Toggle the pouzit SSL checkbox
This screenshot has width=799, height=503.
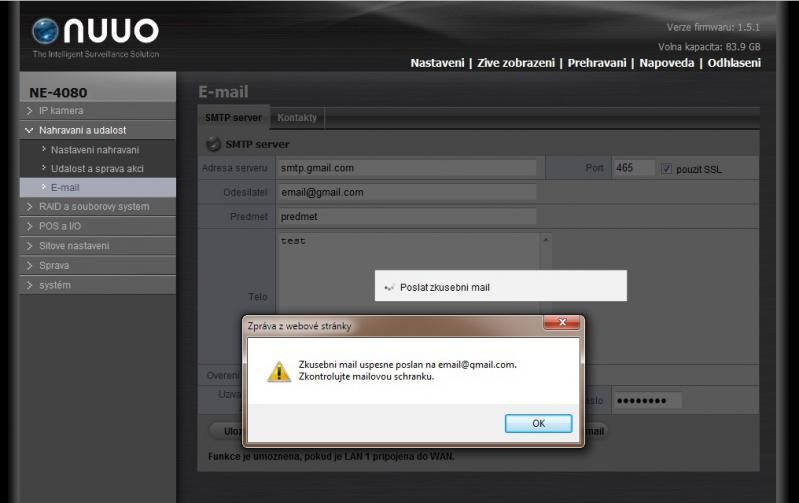coord(667,169)
